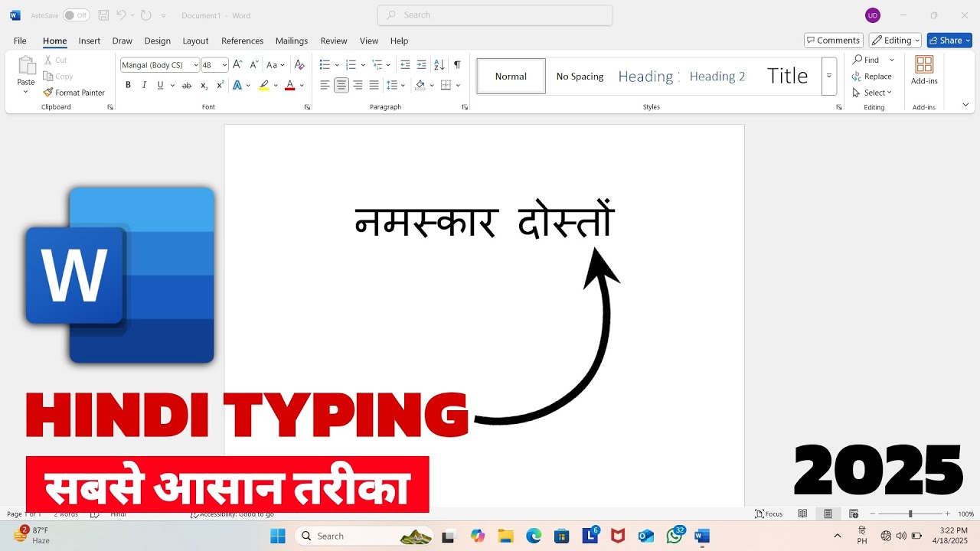This screenshot has width=980, height=551.
Task: Click the Comments button
Action: 834,41
